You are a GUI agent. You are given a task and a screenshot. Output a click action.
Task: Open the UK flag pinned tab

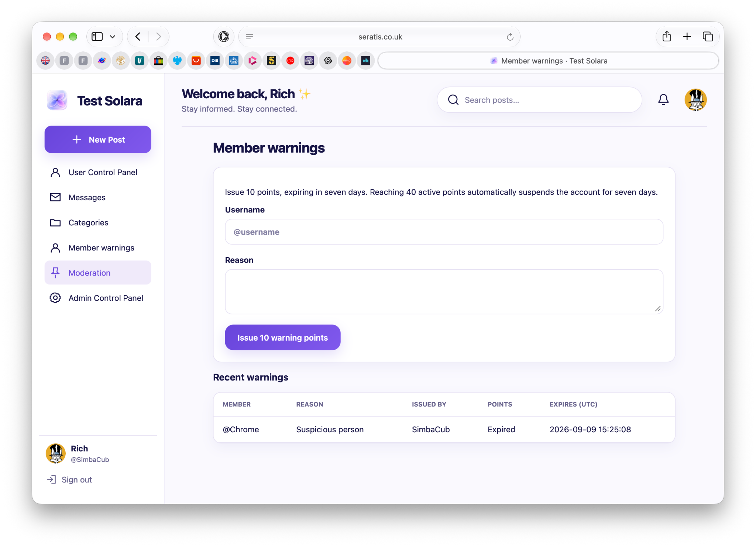tap(45, 61)
